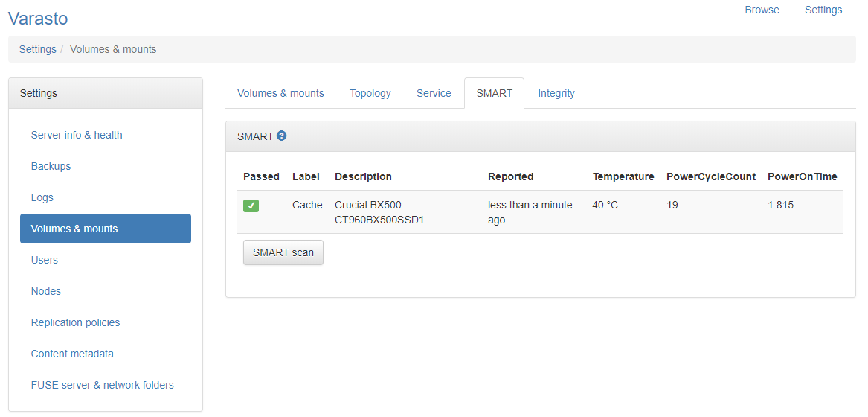This screenshot has height=417, width=868.
Task: Switch to the Topology tab
Action: (x=370, y=93)
